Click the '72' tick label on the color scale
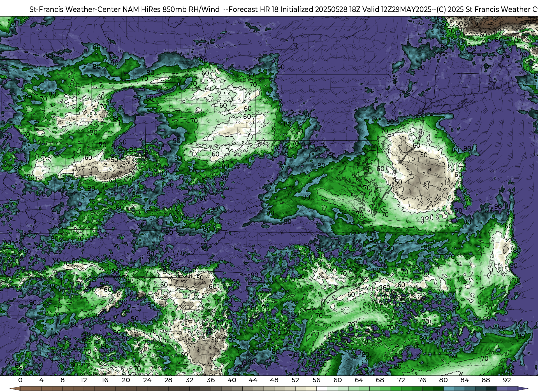 click(401, 380)
